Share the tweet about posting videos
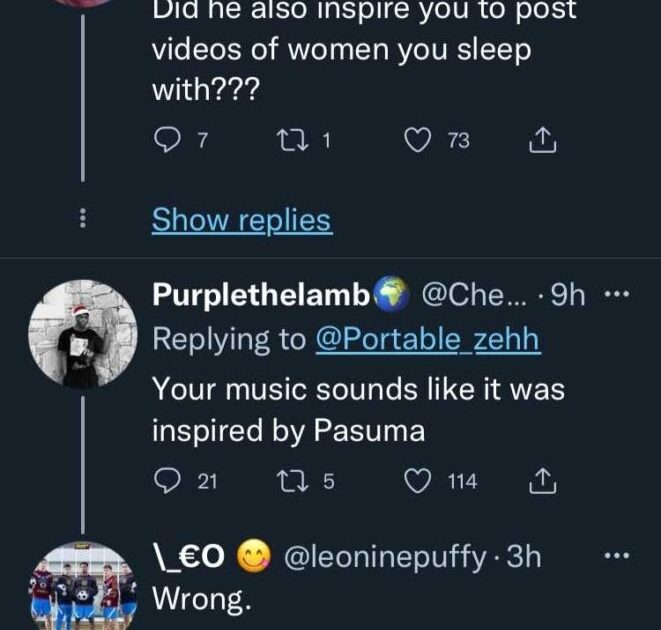Screen dimensions: 661x630 541,142
